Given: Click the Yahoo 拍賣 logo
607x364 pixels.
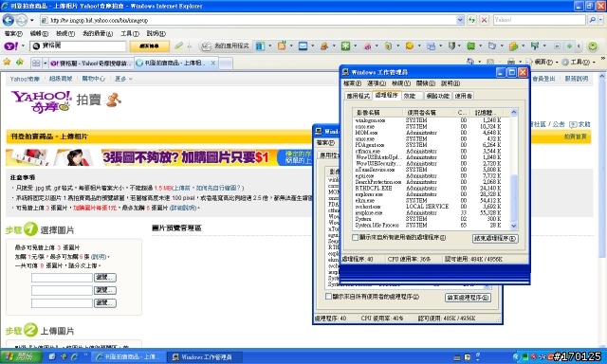Looking at the screenshot, I should pyautogui.click(x=65, y=101).
